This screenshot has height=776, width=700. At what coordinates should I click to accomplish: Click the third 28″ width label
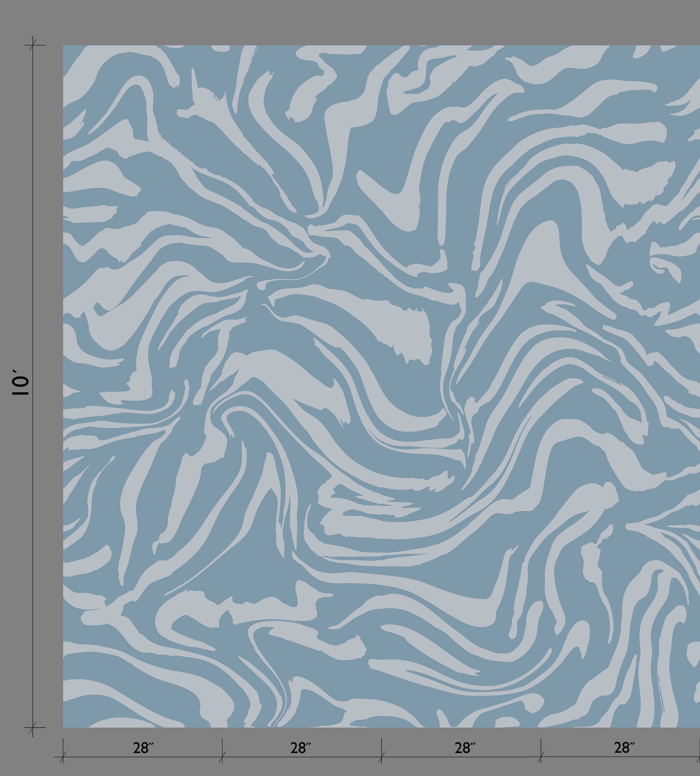coord(465,748)
